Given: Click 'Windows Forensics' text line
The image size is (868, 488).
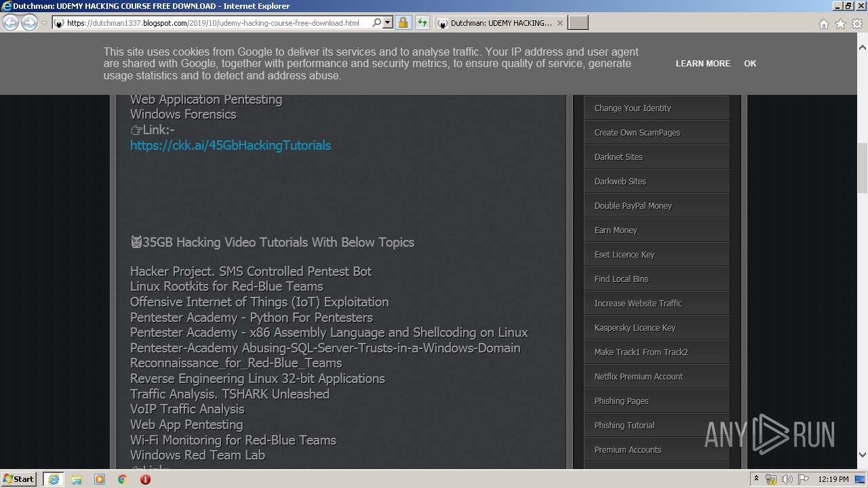Looking at the screenshot, I should (183, 114).
